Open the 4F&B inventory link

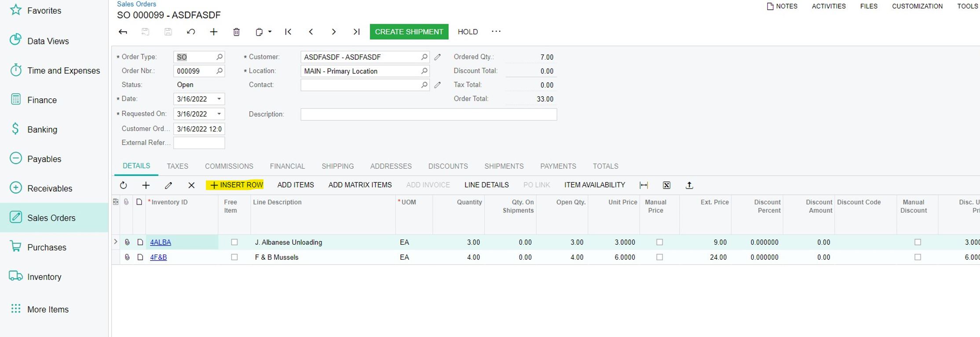tap(158, 257)
